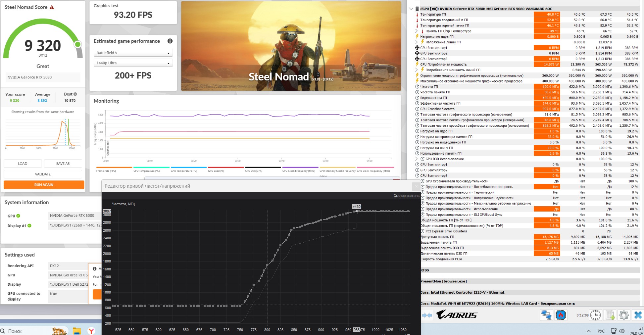The width and height of the screenshot is (644, 335).
Task: Select the +430 curve point at 965 mV
Action: tap(357, 211)
